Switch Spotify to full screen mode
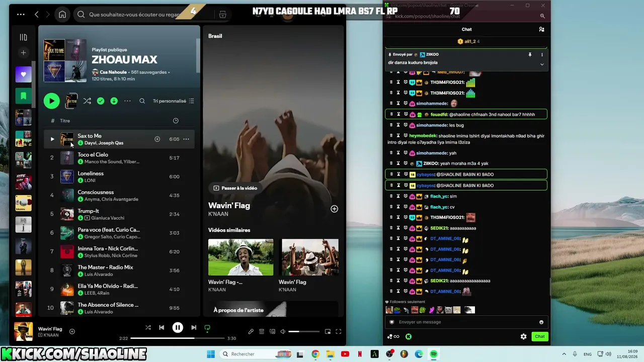Image resolution: width=644 pixels, height=362 pixels. click(x=339, y=332)
